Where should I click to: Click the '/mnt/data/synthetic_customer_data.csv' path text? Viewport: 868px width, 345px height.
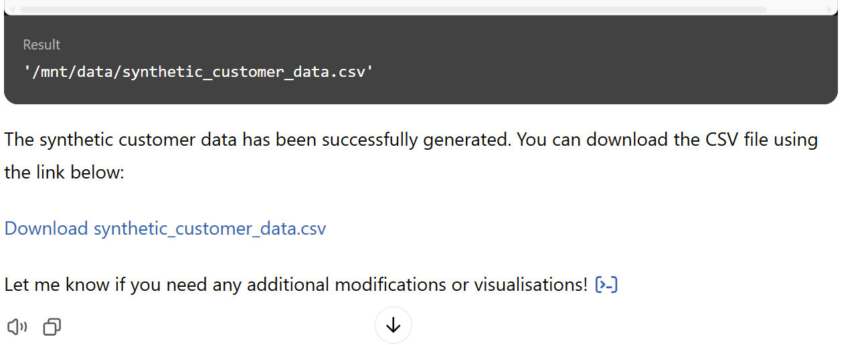click(x=197, y=72)
